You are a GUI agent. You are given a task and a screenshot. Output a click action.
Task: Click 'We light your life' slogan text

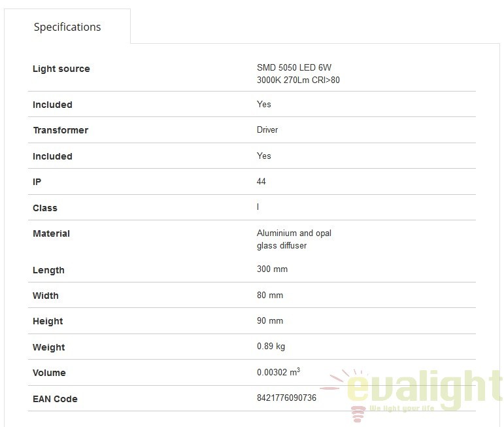point(401,409)
